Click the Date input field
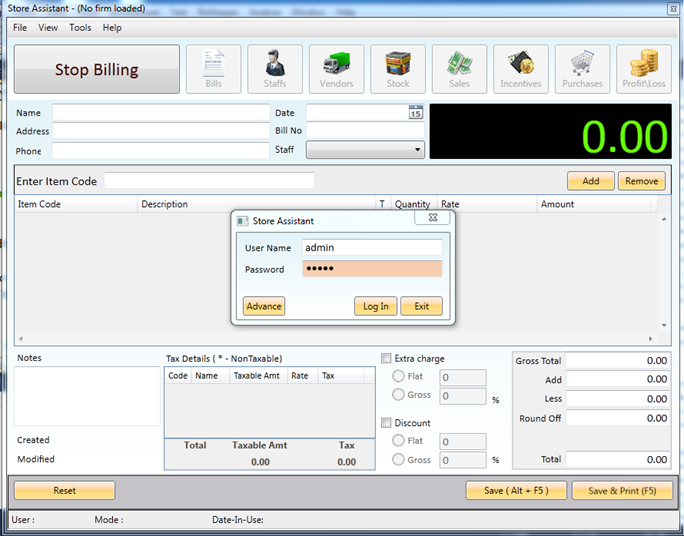 tap(358, 112)
